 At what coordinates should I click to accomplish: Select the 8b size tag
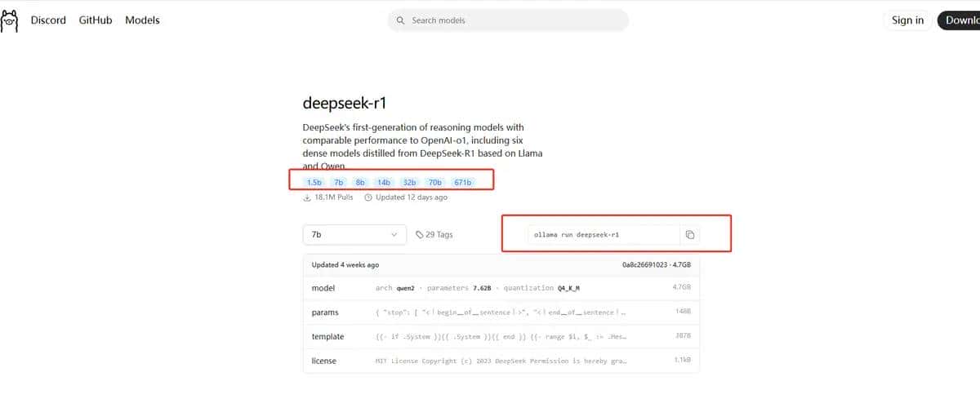[360, 182]
